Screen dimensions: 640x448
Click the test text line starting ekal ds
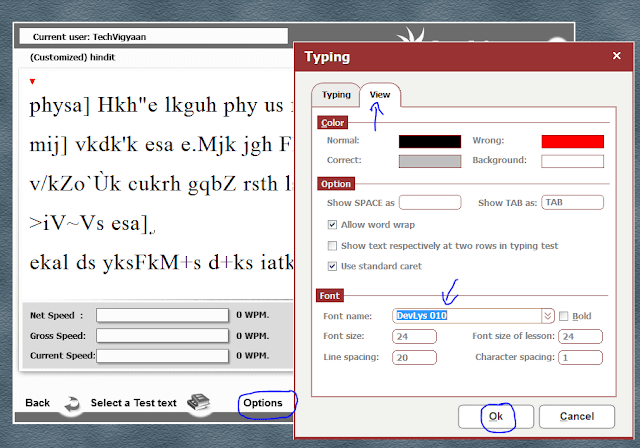pos(161,263)
